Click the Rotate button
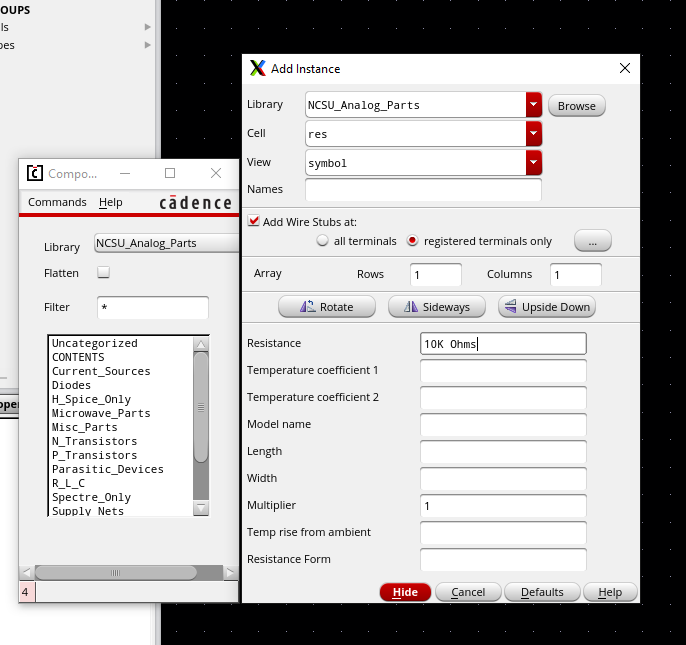 click(327, 307)
